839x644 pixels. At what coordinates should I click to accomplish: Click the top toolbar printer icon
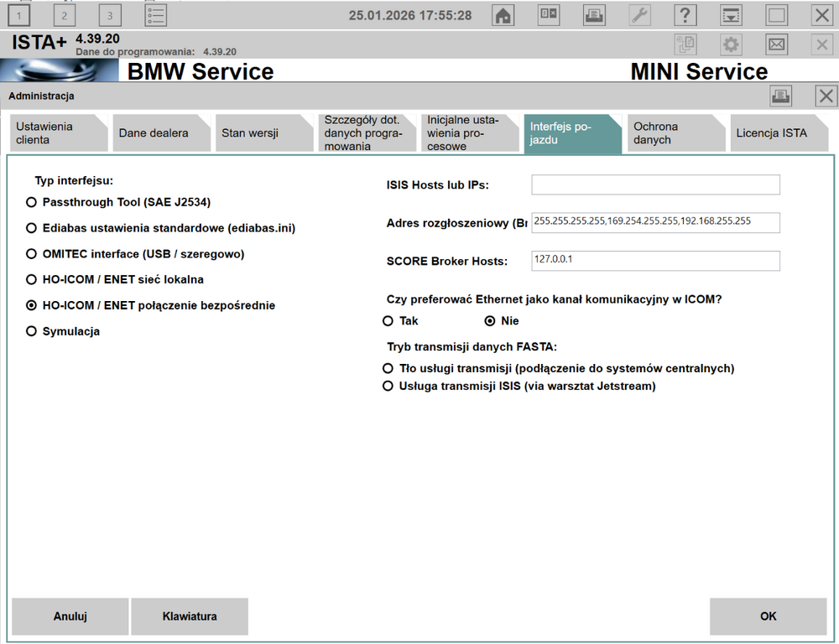(x=594, y=15)
